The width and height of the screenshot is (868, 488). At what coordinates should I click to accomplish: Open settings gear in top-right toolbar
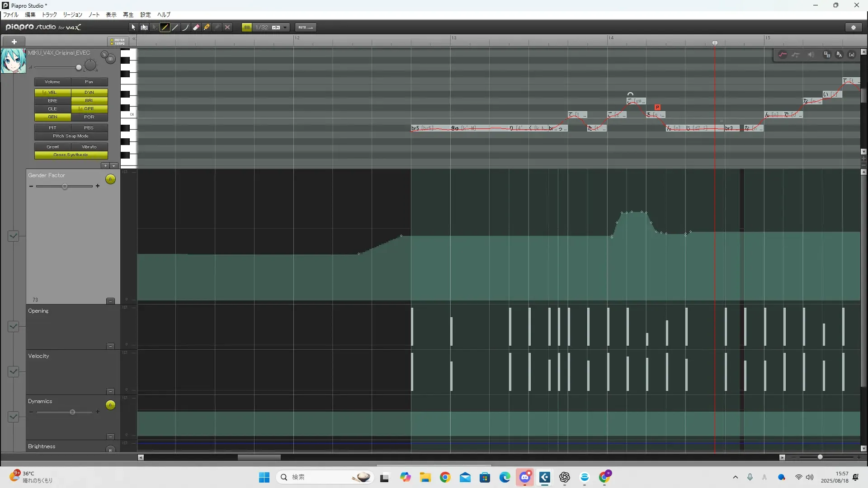point(854,28)
